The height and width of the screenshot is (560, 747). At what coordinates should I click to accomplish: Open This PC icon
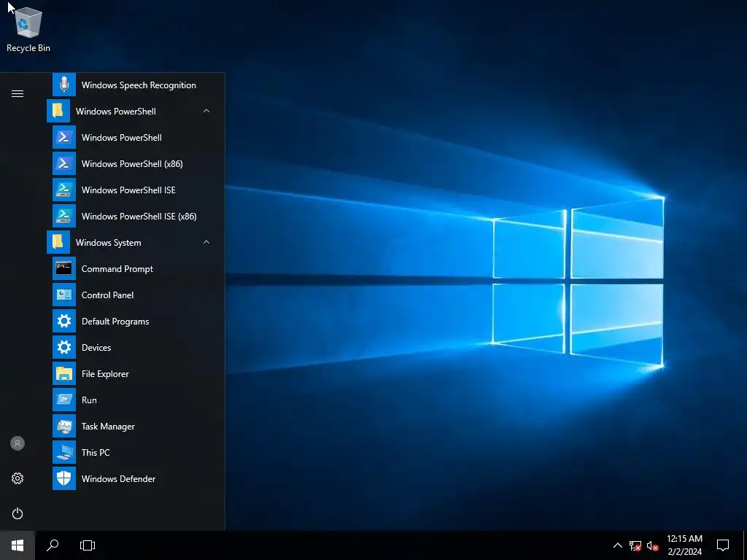pos(64,452)
